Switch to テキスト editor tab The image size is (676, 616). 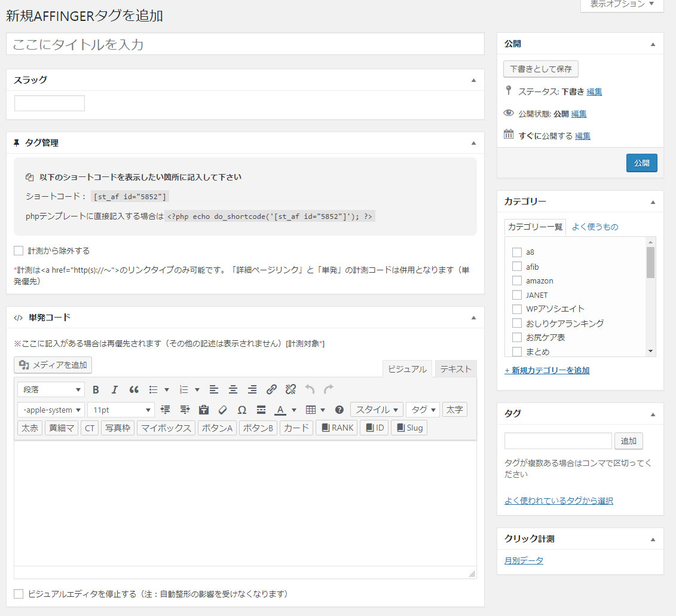455,369
